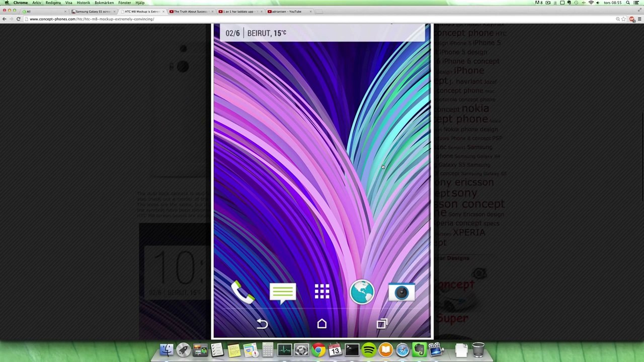
Task: Launch the globe browser icon on the phone
Action: [362, 292]
